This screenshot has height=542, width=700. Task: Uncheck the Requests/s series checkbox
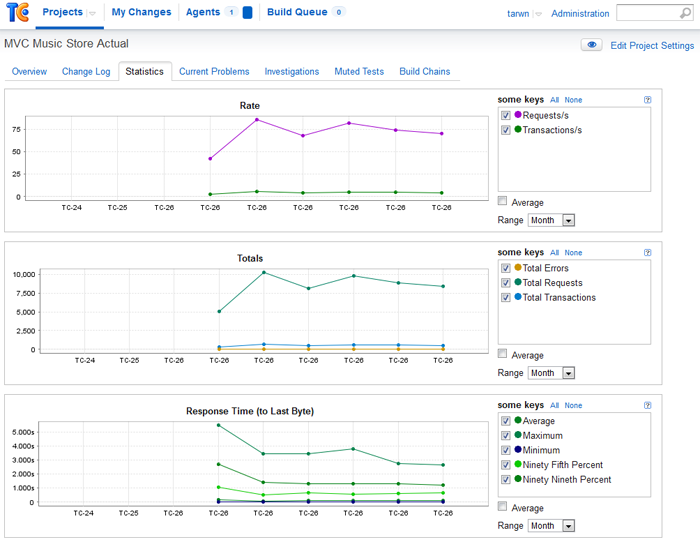click(x=505, y=115)
